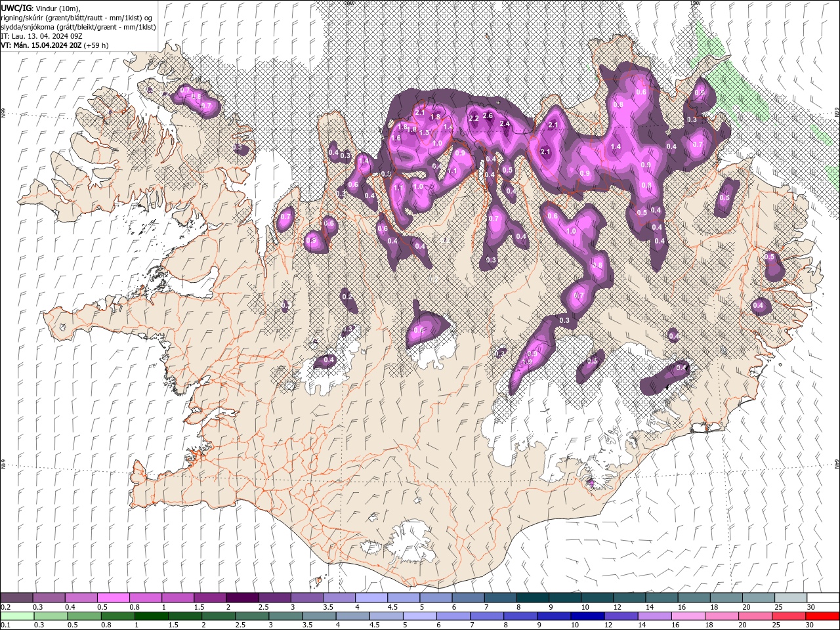This screenshot has height=630, width=840.
Task: Pick the white swatch above the upper 30 label
Action: pyautogui.click(x=823, y=598)
